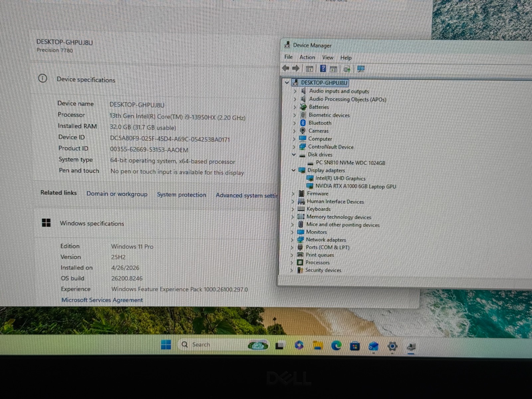The width and height of the screenshot is (532, 399).
Task: Collapse the Disk drives node
Action: coord(294,154)
